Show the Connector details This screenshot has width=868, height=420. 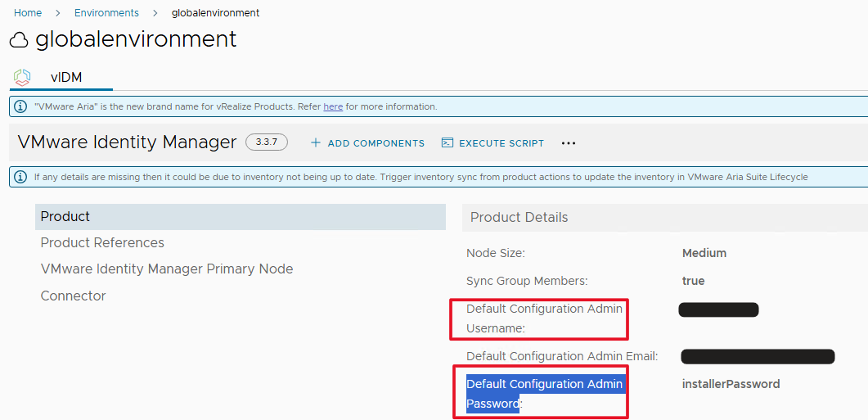click(x=73, y=296)
